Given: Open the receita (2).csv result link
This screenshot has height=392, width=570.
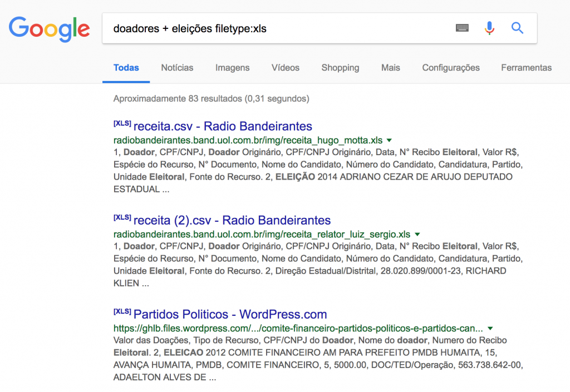Looking at the screenshot, I should (232, 221).
